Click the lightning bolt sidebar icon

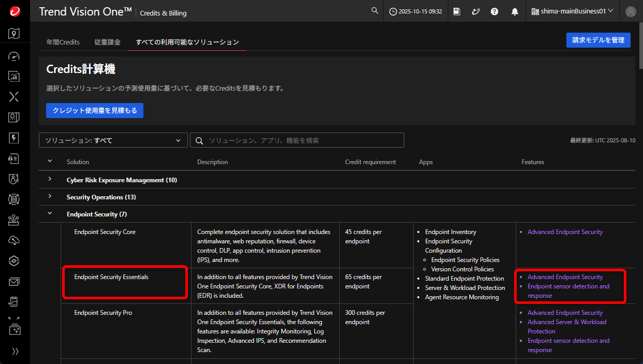tap(14, 138)
